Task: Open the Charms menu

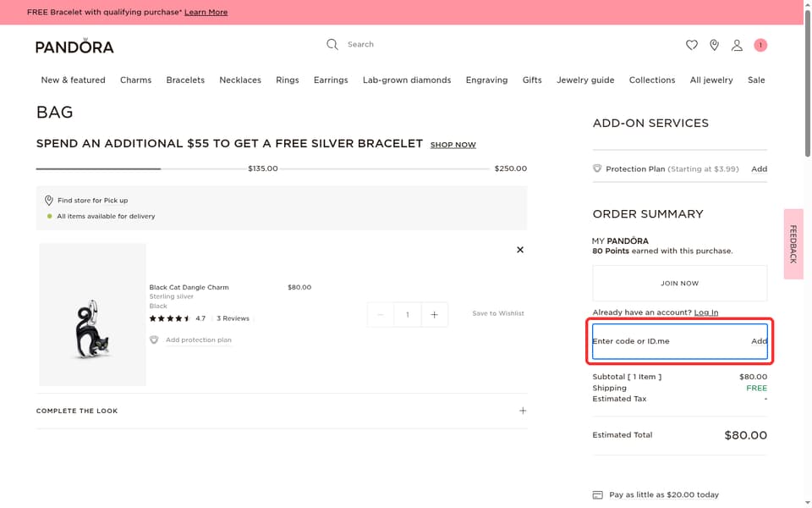Action: click(x=135, y=80)
